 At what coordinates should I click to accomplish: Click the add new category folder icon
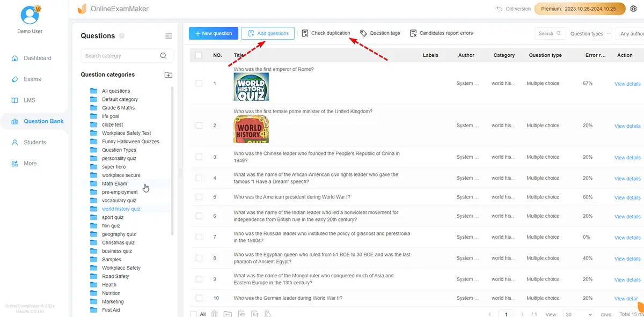[x=168, y=75]
